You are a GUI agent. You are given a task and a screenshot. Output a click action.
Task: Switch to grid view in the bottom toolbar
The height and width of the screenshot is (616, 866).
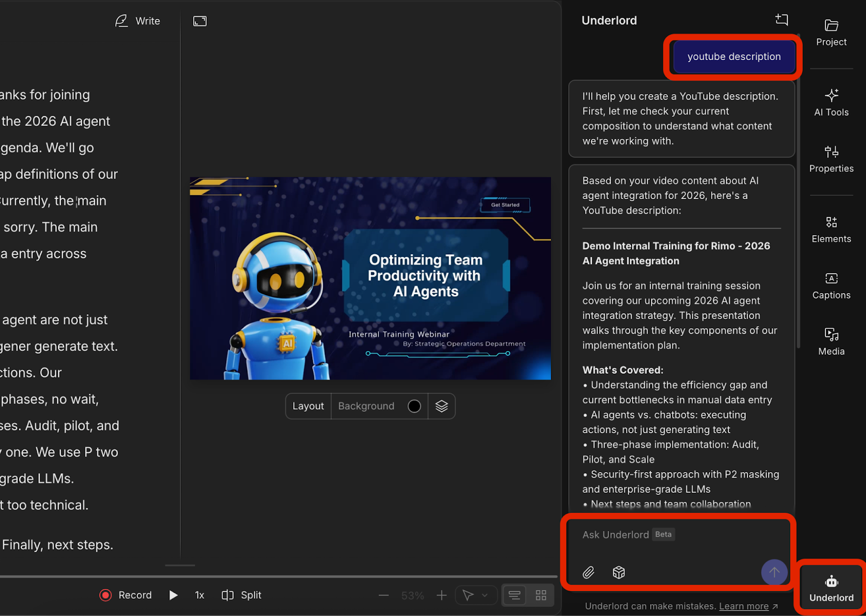pos(540,595)
